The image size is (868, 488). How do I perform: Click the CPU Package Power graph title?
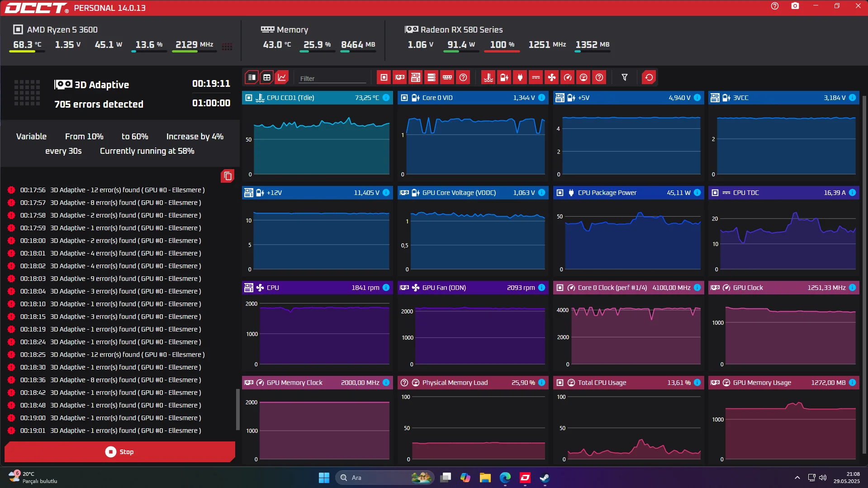coord(607,193)
